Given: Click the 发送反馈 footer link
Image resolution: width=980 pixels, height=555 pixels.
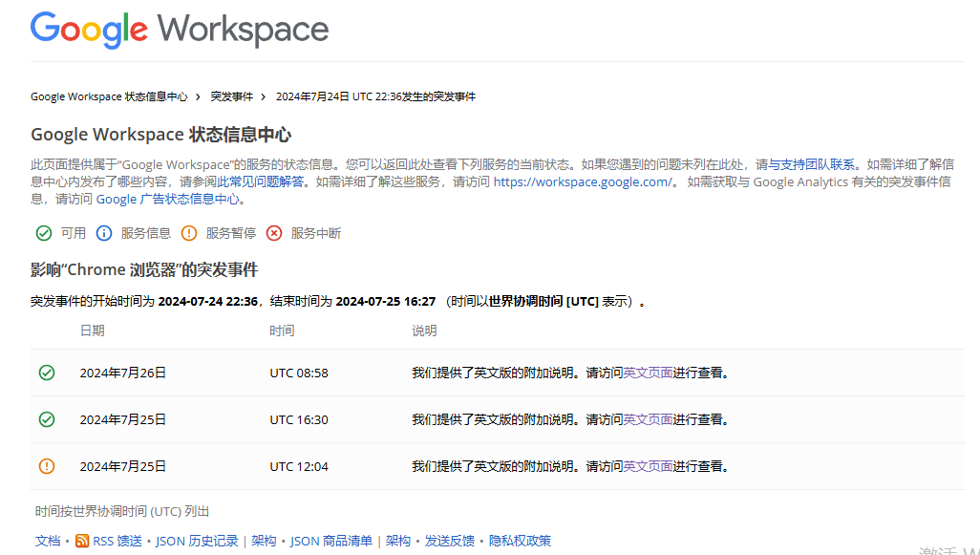Looking at the screenshot, I should click(449, 541).
